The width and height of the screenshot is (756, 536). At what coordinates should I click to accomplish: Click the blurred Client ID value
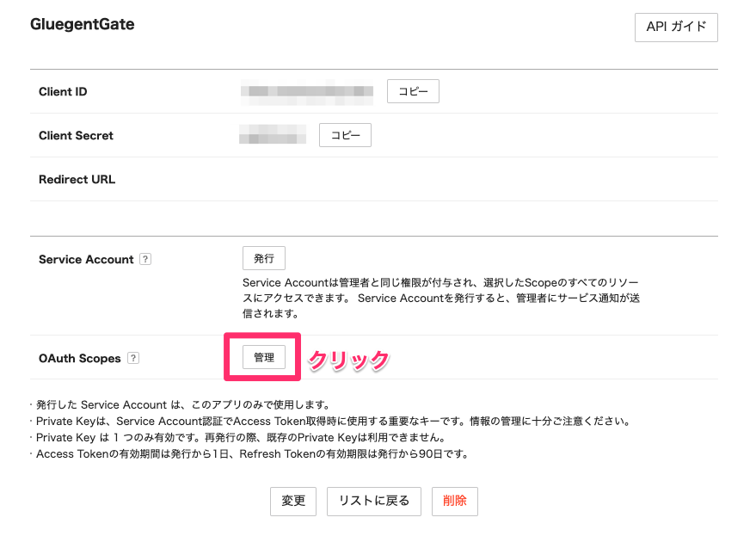(x=307, y=92)
